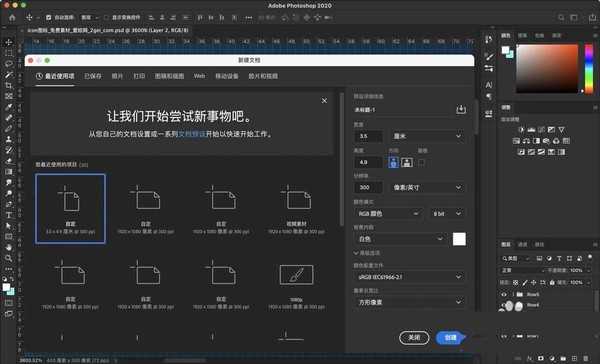Lock transparent pixels icon in Layers panel
The height and width of the screenshot is (364, 600).
click(515, 282)
